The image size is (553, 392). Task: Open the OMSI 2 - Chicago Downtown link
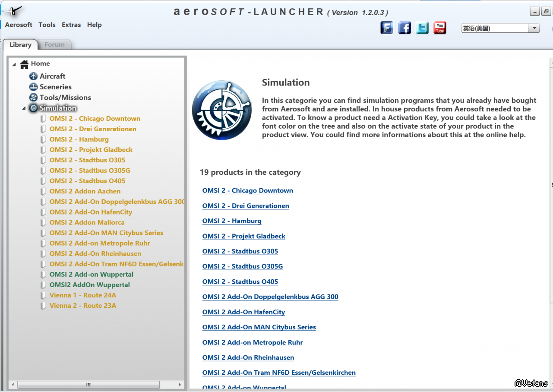[248, 191]
